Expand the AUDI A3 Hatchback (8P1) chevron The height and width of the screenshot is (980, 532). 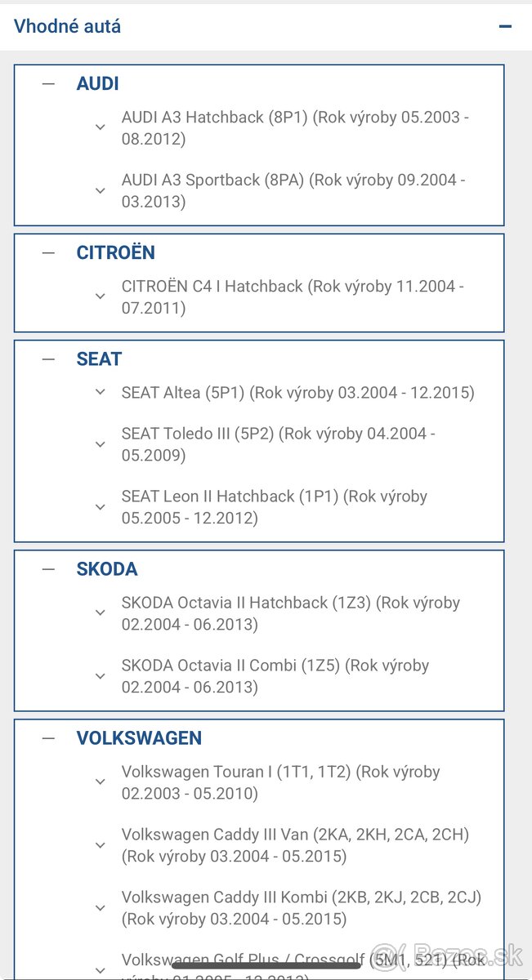[x=101, y=127]
